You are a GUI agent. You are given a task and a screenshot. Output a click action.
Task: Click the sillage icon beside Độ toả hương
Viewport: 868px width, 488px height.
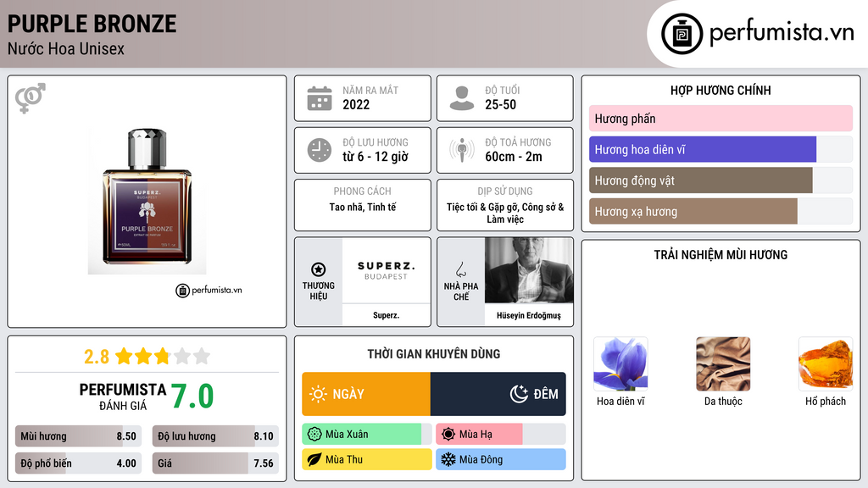(x=462, y=150)
